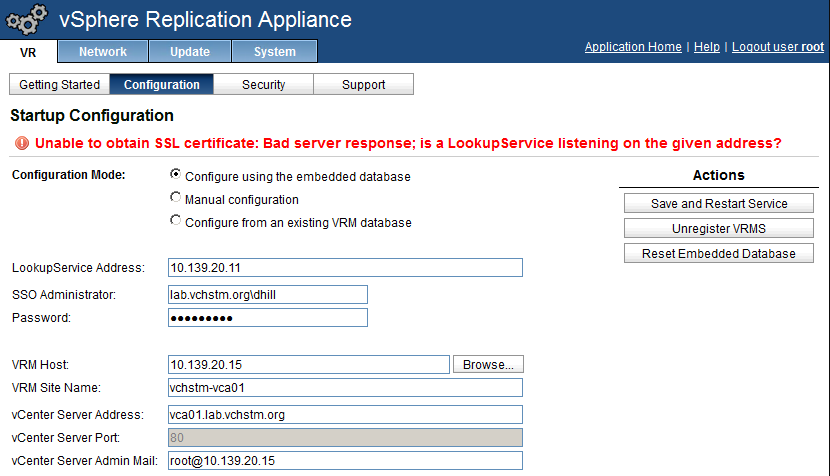
Task: Click the gears logo icon
Action: [26, 19]
